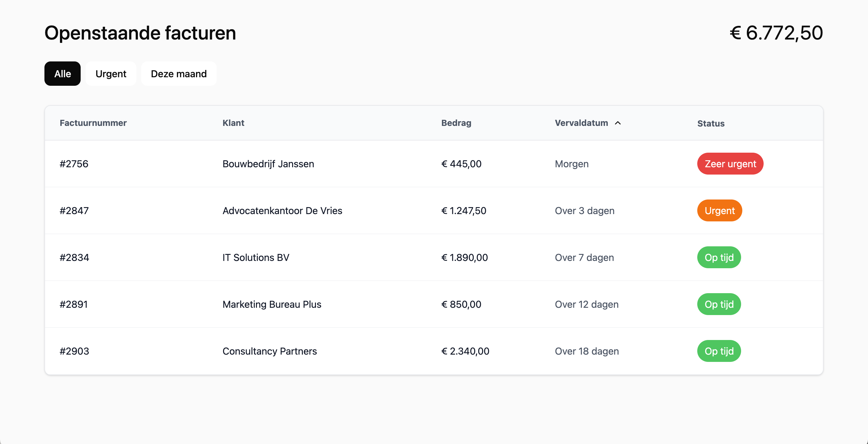Viewport: 868px width, 444px height.
Task: Click the Status column header
Action: 711,123
